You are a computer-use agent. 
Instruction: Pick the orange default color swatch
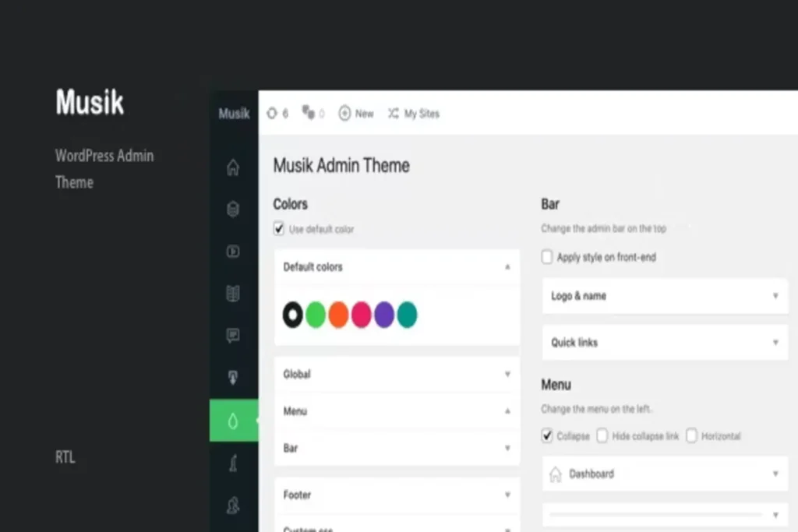[x=338, y=315]
